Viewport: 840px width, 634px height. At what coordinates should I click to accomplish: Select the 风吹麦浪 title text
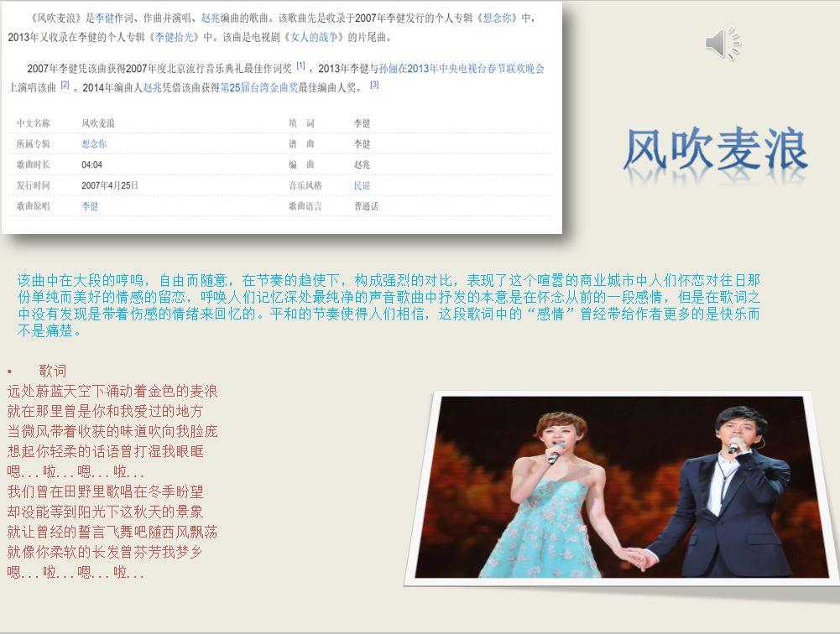[716, 149]
